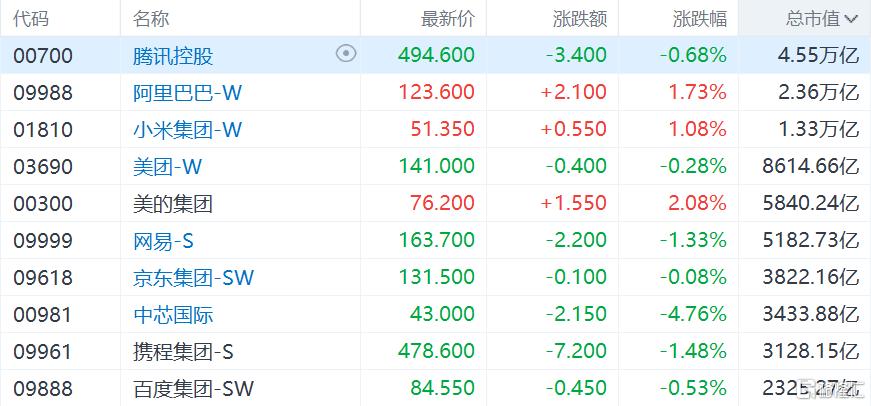Open the 美团-W stock link
This screenshot has height=406, width=871.
tap(167, 167)
